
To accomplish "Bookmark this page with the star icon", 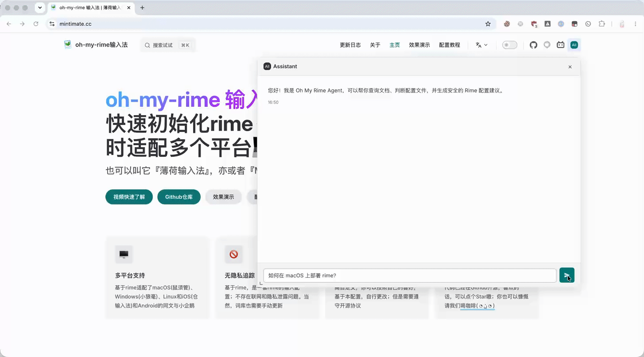I will [x=488, y=24].
